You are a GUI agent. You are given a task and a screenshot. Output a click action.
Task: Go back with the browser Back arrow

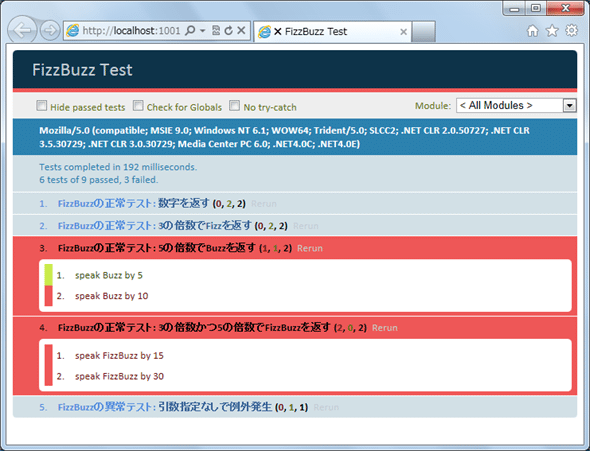coord(21,30)
